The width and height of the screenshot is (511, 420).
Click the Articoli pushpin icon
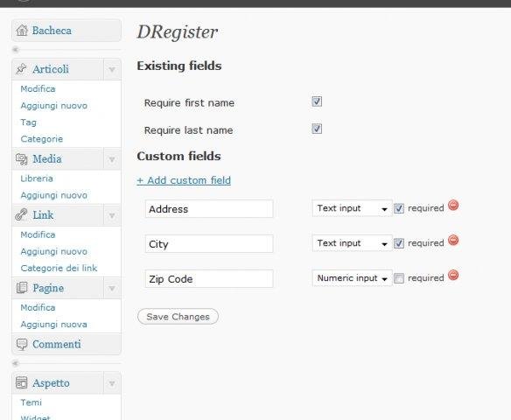pyautogui.click(x=21, y=69)
